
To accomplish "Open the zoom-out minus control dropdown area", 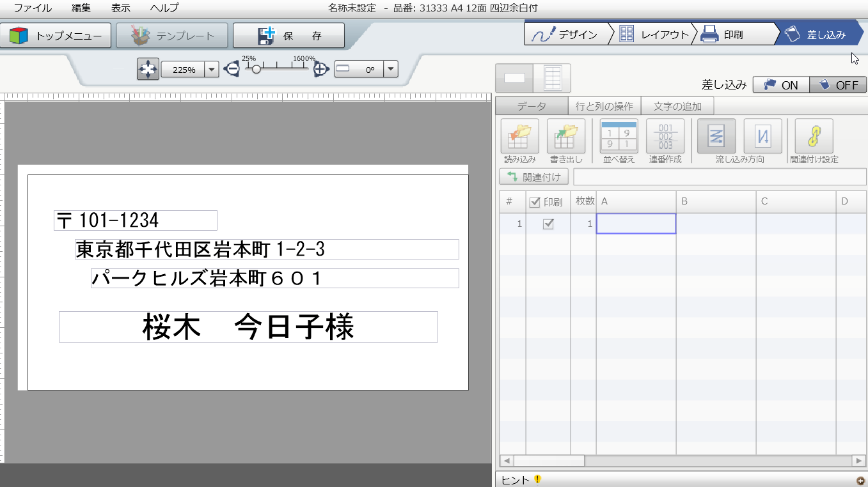I will pos(232,69).
